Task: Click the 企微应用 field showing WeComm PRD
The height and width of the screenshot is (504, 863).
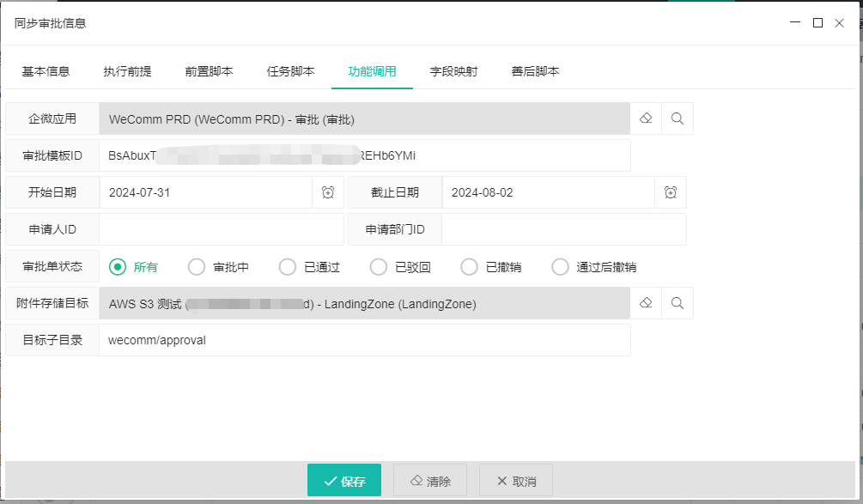Action: (364, 118)
